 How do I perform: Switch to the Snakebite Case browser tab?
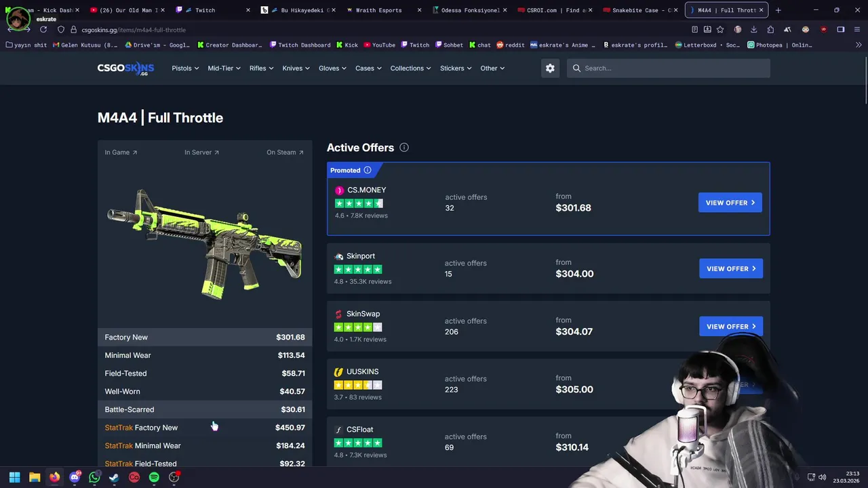[x=639, y=10]
